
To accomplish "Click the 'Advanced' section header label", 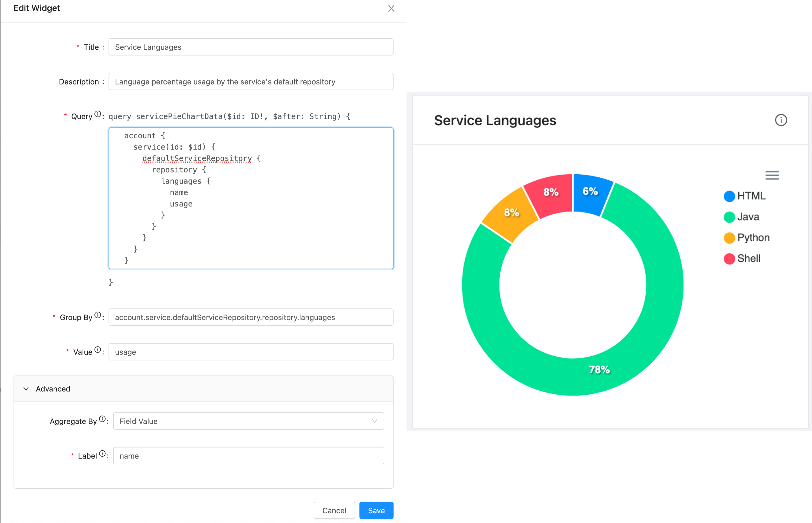I will pyautogui.click(x=53, y=388).
